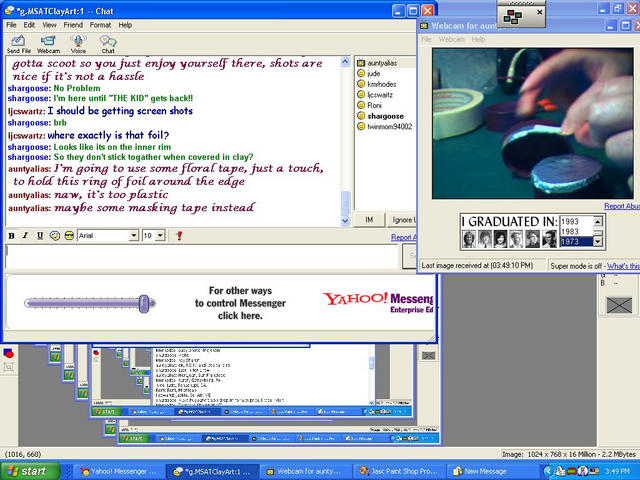Switch to g.MSATClayArt:1 taskbar button

click(x=212, y=471)
